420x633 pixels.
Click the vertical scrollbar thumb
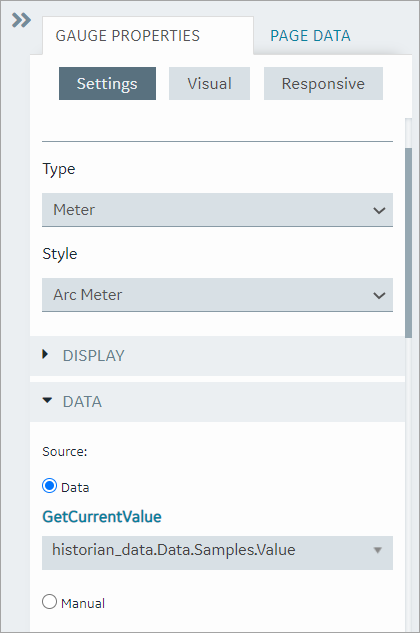[409, 243]
